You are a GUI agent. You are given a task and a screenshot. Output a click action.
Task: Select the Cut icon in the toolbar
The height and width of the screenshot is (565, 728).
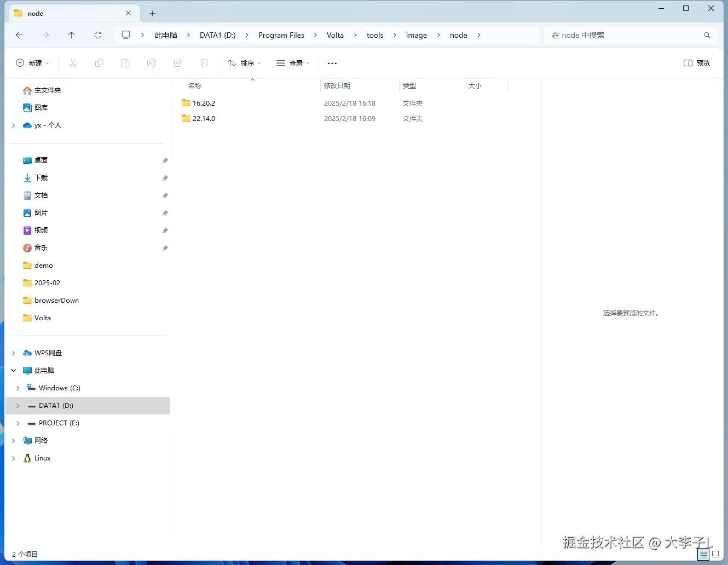tap(73, 63)
